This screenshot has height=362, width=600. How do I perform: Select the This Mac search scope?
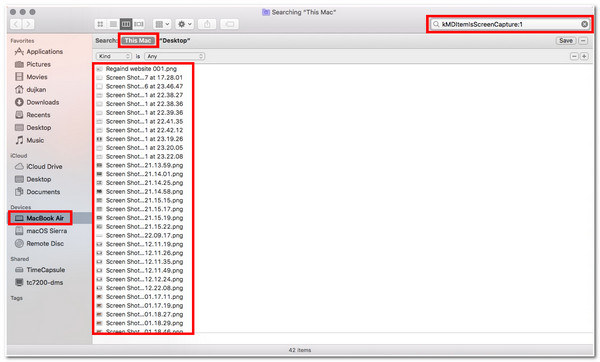click(x=138, y=40)
